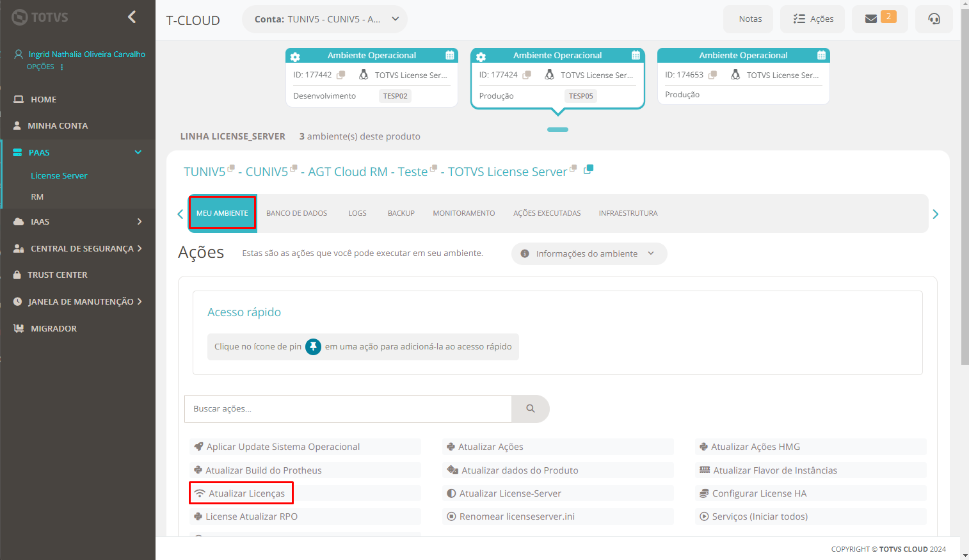The image size is (969, 560).
Task: Switch to LOGS tab
Action: coord(357,213)
